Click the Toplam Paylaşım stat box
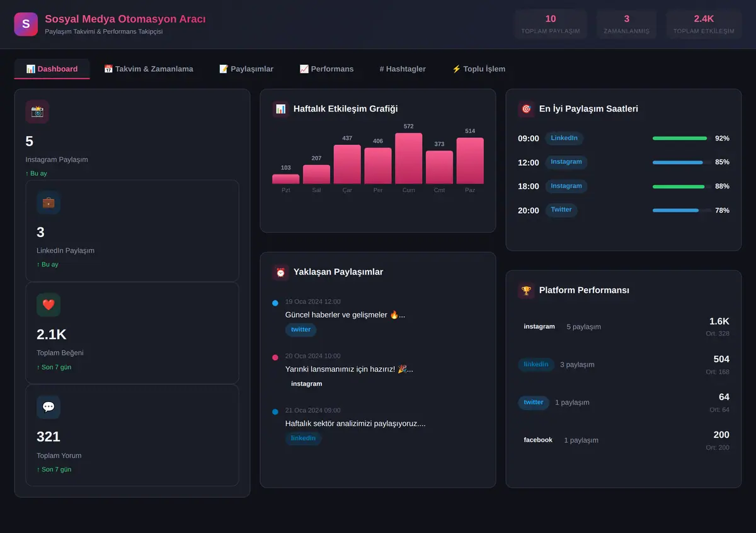This screenshot has width=756, height=533. pos(551,24)
